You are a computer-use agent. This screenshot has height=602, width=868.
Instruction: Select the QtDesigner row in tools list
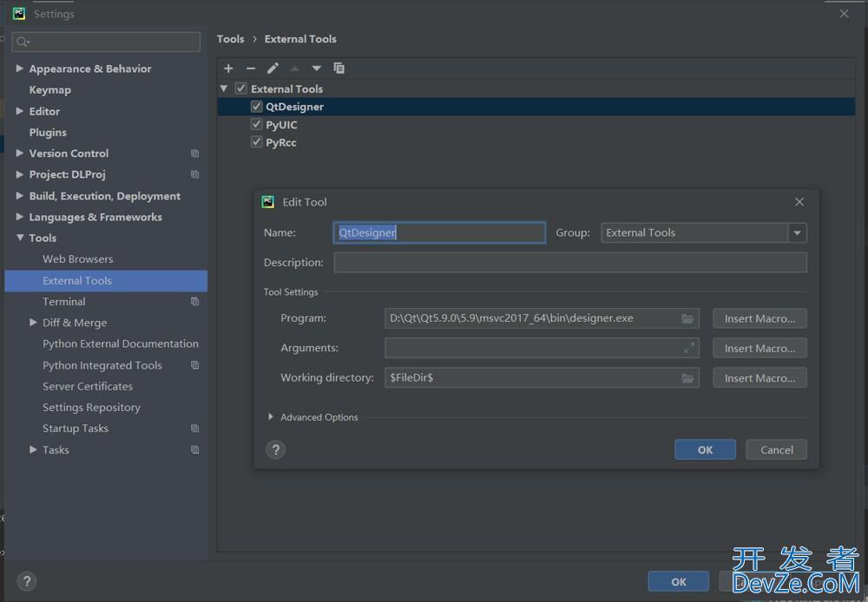coord(536,107)
